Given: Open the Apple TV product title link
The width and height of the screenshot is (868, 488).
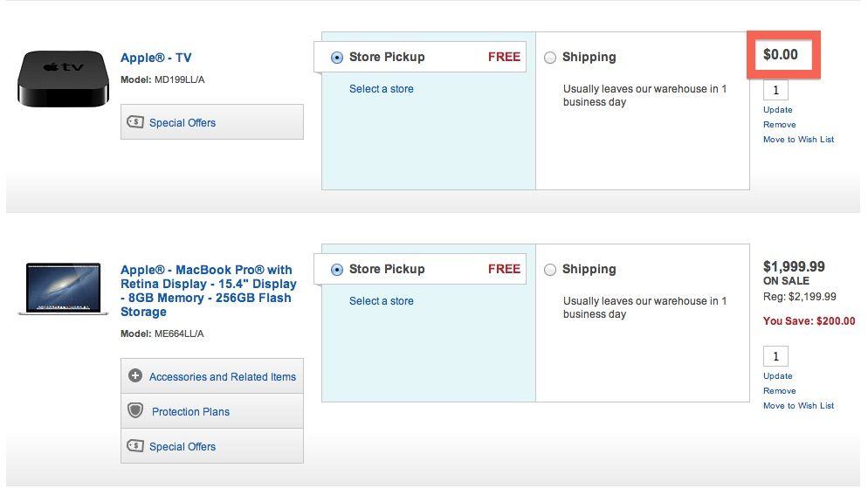Looking at the screenshot, I should (155, 58).
